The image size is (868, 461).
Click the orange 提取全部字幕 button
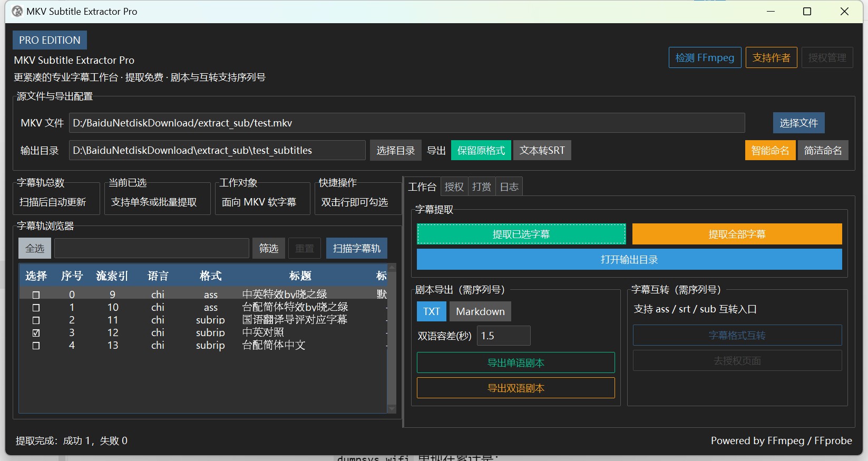[736, 234]
